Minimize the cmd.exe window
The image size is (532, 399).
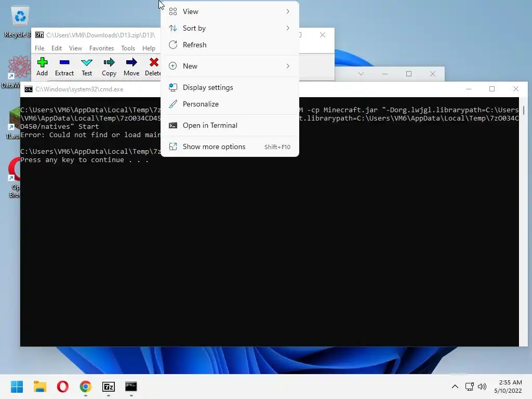click(469, 89)
